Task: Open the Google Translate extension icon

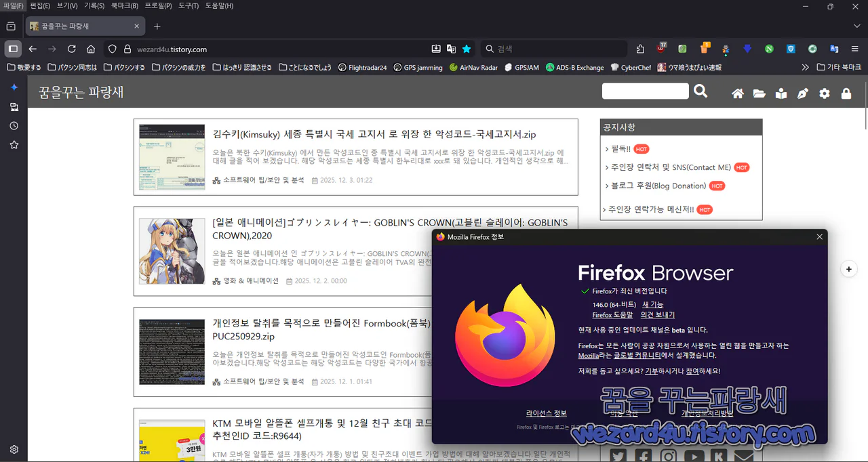Action: pos(834,49)
